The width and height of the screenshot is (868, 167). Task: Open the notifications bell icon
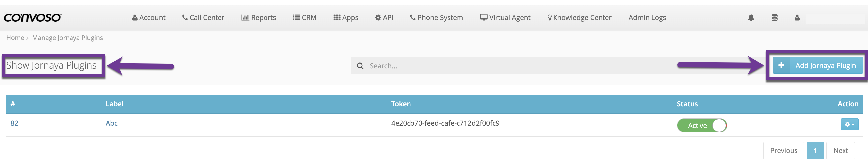[x=751, y=18]
